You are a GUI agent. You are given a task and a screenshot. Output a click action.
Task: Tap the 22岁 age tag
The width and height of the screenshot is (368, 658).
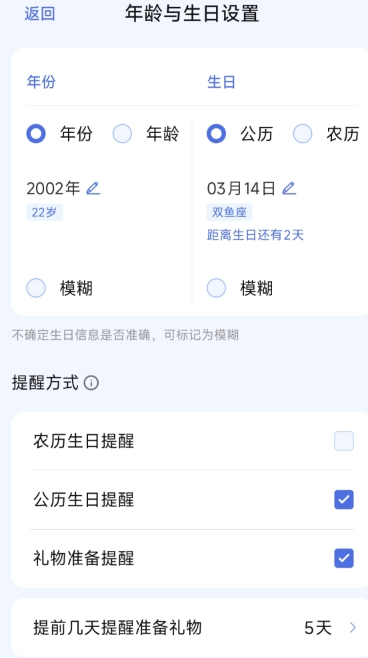(x=44, y=212)
